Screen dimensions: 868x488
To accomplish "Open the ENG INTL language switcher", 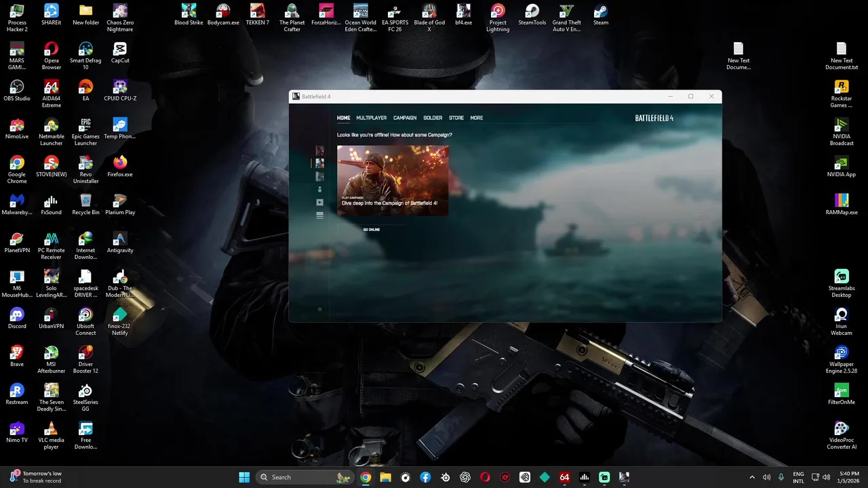I will 799,477.
